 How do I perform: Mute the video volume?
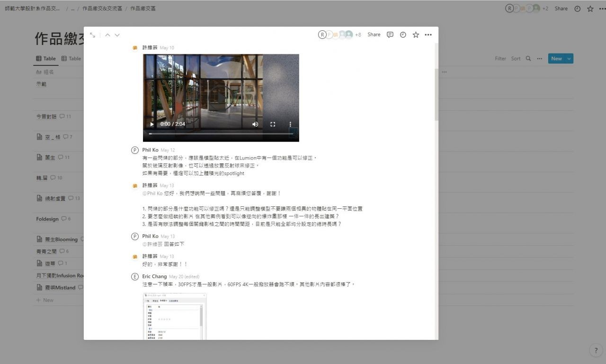coord(255,124)
